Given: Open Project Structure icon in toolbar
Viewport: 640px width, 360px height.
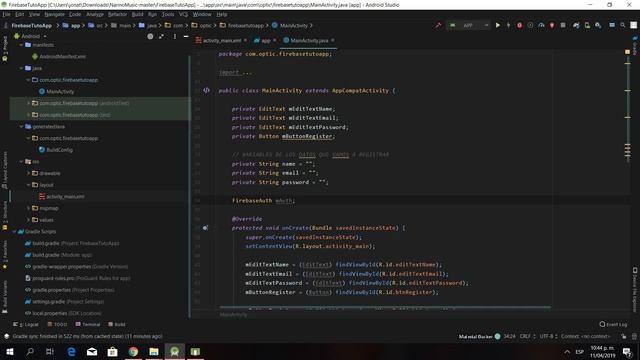Looking at the screenshot, I should (612, 25).
